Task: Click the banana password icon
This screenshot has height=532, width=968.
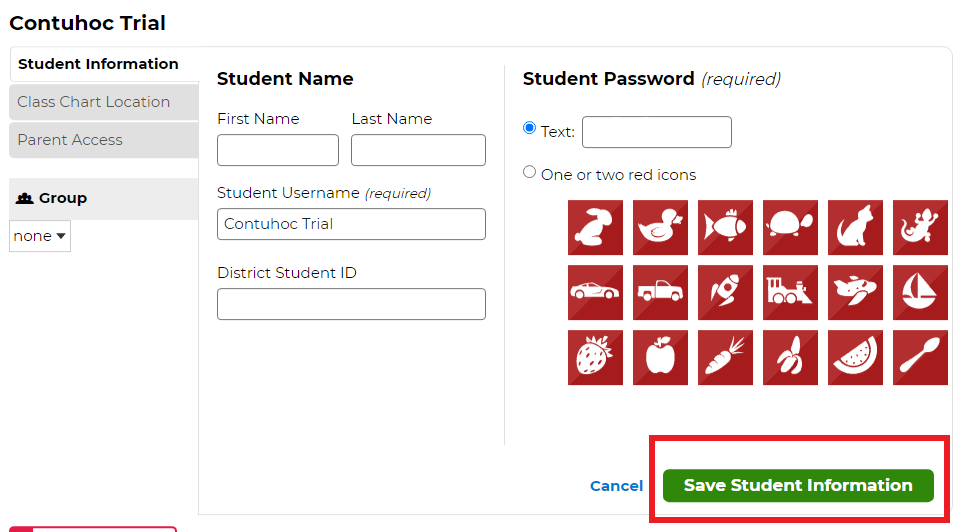Action: point(790,357)
